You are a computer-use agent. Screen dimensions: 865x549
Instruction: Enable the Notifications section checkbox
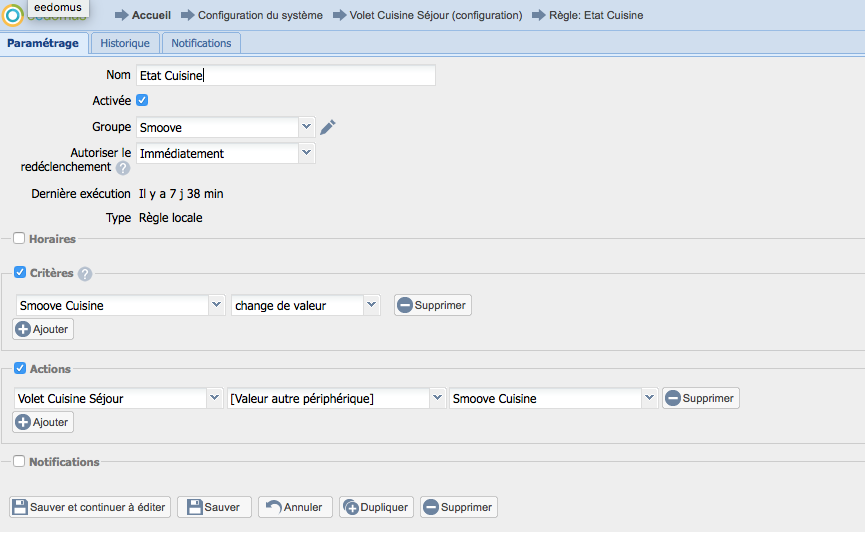(x=19, y=461)
